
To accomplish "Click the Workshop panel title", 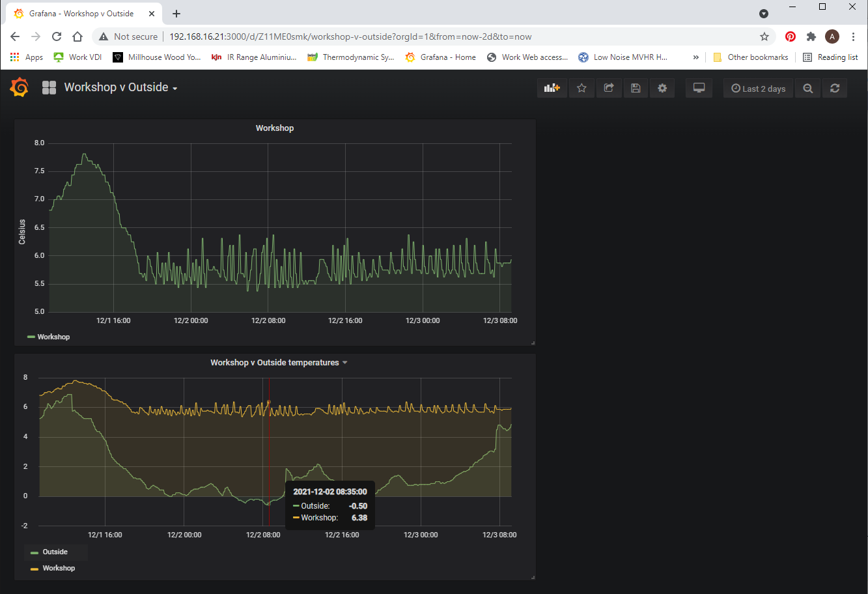I will pos(274,128).
